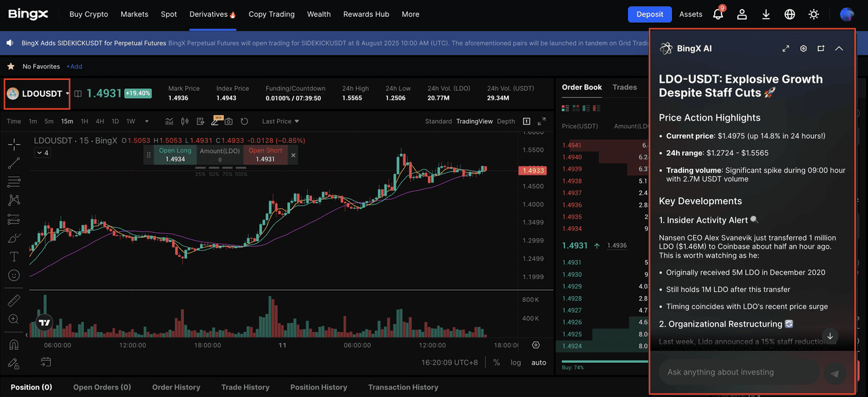Open BingX AI panel settings
The height and width of the screenshot is (397, 868).
804,49
